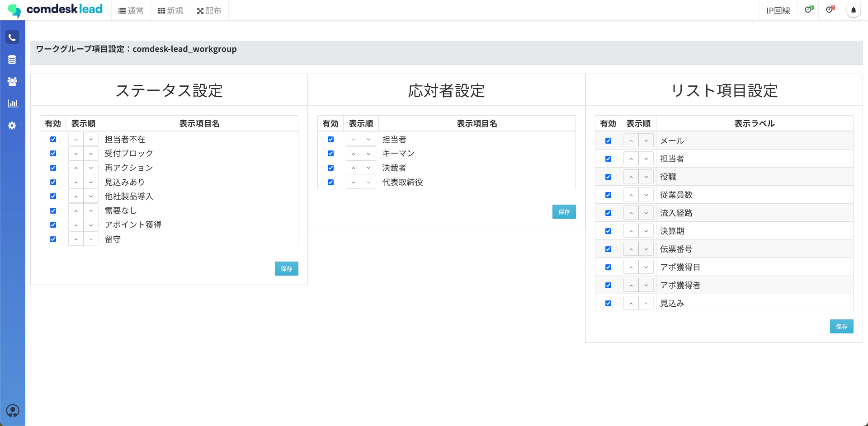Viewport: 868px width, 426px height.
Task: Toggle the 見込みあり checkbox
Action: click(53, 183)
